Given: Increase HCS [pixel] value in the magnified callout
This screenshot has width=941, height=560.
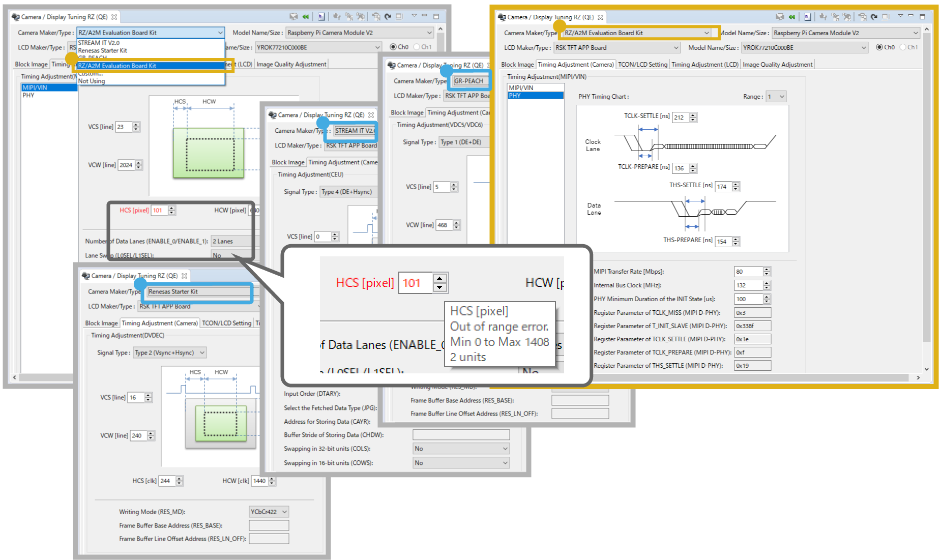Looking at the screenshot, I should 440,278.
